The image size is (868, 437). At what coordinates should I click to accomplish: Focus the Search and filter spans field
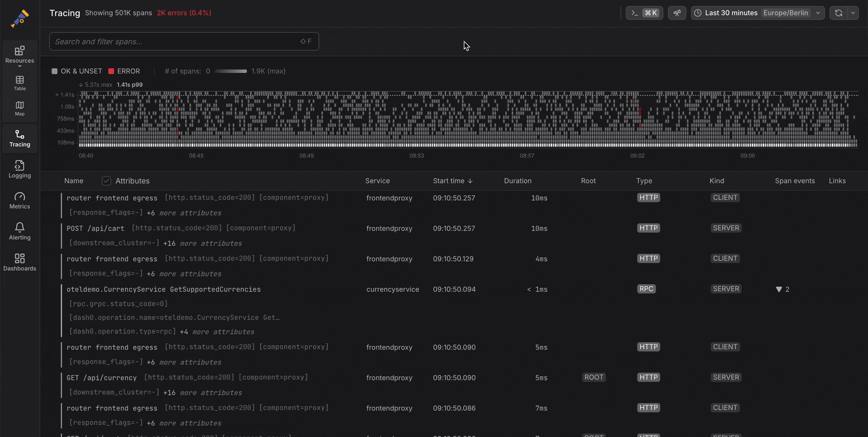pos(184,41)
